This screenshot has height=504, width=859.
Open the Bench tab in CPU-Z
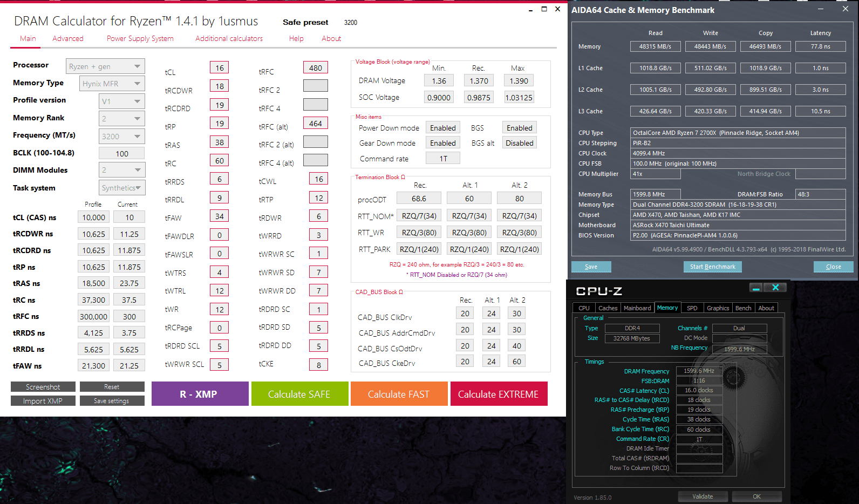(744, 308)
